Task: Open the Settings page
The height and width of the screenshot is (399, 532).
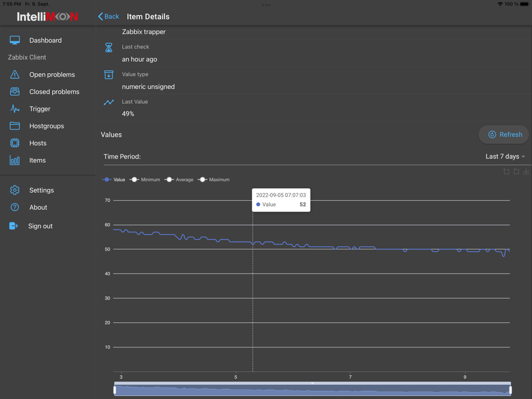Action: [x=41, y=190]
